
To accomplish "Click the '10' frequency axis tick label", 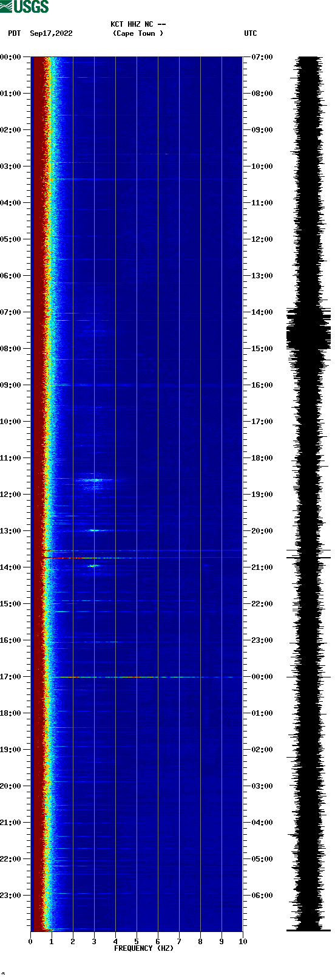I will [x=243, y=942].
